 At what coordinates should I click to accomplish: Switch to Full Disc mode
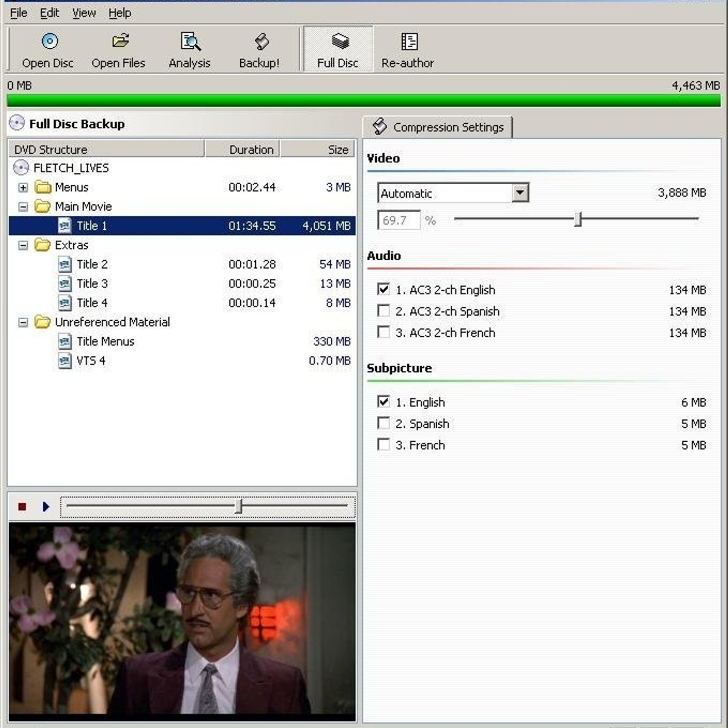point(338,49)
